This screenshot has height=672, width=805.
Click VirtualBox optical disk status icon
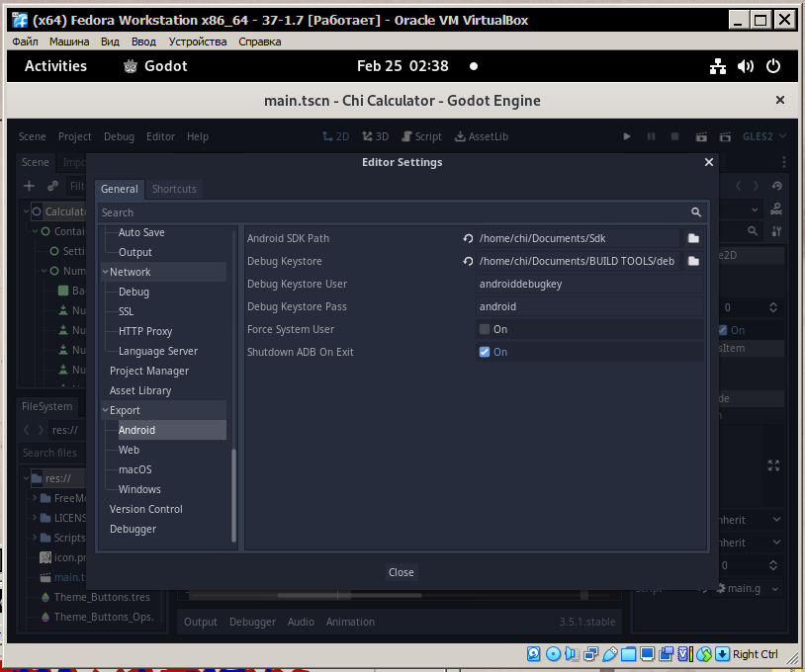553,654
